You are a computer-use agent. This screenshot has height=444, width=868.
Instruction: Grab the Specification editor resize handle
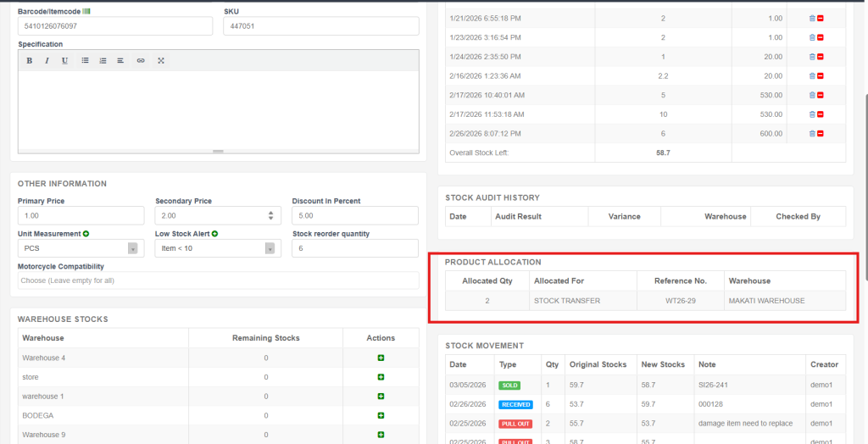[x=218, y=152]
